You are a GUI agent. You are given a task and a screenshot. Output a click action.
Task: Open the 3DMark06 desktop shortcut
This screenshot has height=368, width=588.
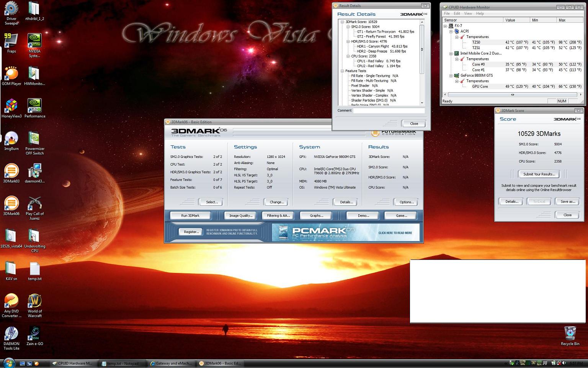[11, 206]
